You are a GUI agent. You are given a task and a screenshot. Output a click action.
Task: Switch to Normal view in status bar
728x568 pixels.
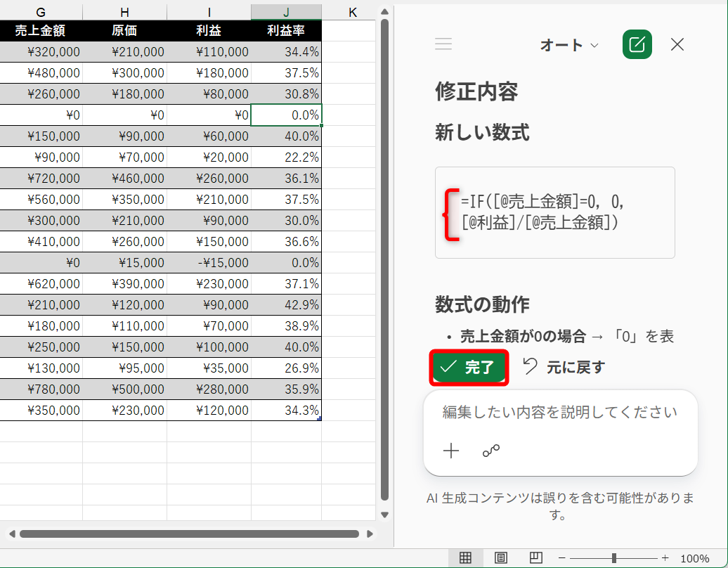465,557
